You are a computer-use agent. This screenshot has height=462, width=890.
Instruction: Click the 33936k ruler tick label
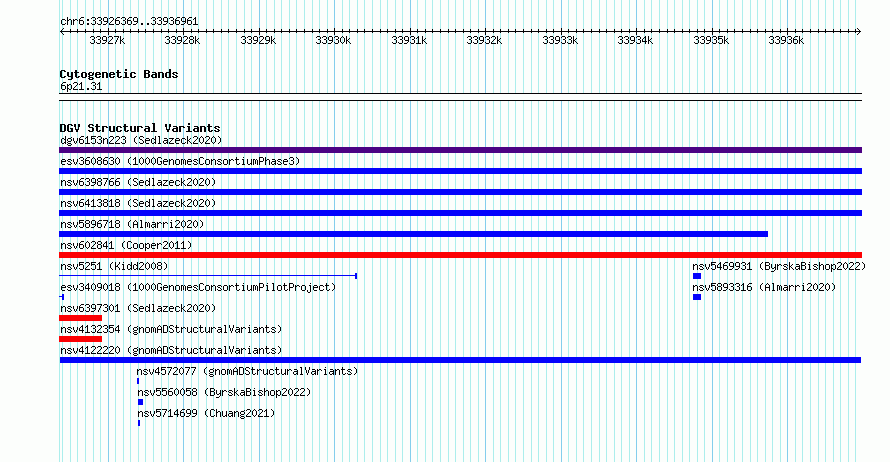click(x=786, y=40)
